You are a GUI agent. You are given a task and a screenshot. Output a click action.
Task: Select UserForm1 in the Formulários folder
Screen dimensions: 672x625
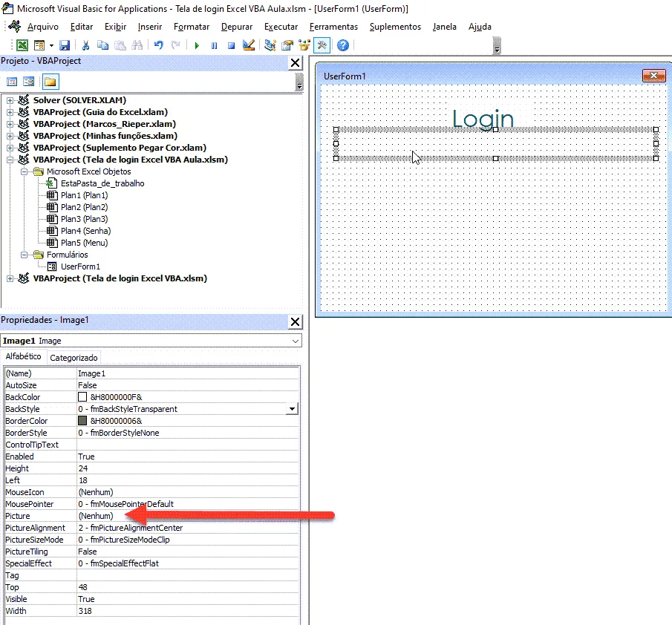pyautogui.click(x=80, y=266)
